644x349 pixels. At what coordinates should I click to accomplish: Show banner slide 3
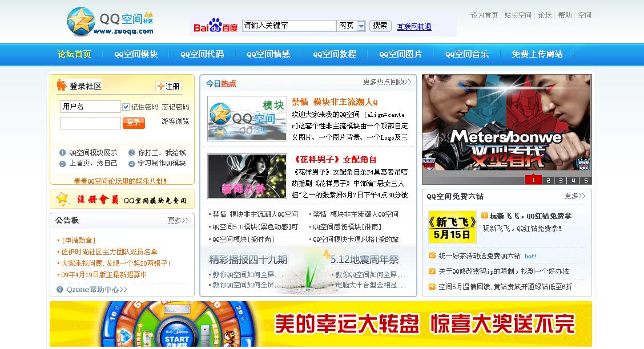[x=561, y=180]
